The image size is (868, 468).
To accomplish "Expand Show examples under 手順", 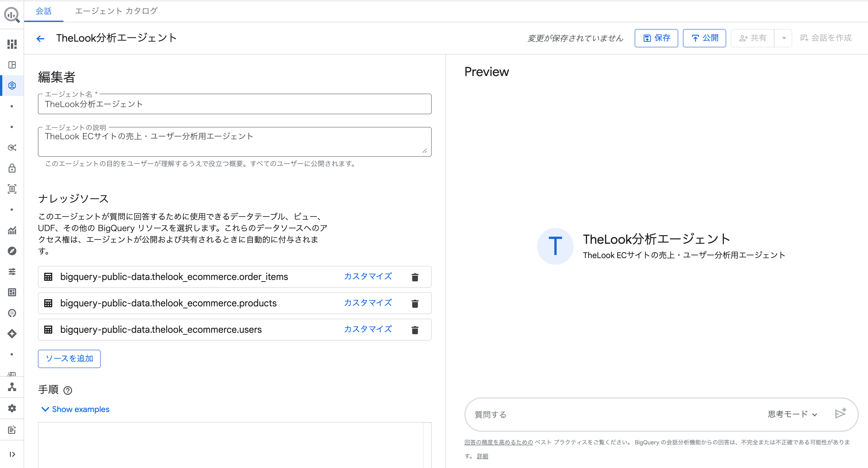I will [75, 409].
